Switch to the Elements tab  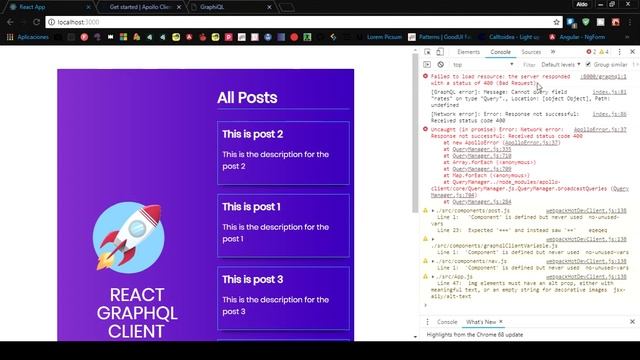point(468,52)
